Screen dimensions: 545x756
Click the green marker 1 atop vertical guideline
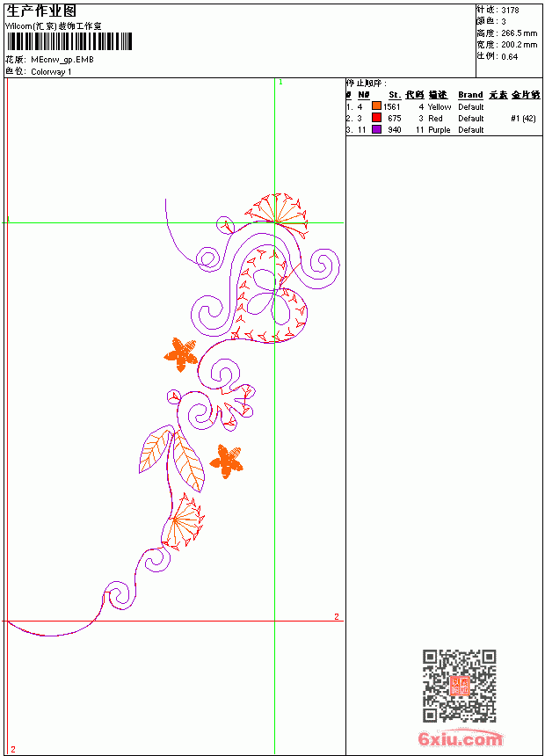click(x=280, y=82)
